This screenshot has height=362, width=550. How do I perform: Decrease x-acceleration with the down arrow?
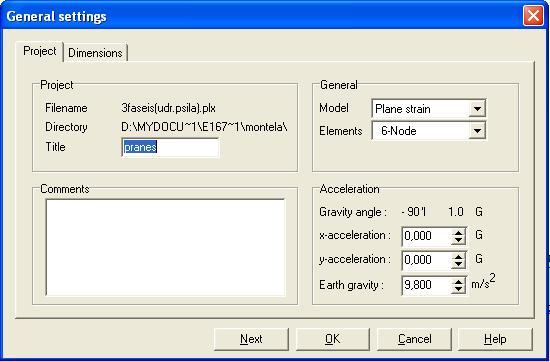point(458,240)
